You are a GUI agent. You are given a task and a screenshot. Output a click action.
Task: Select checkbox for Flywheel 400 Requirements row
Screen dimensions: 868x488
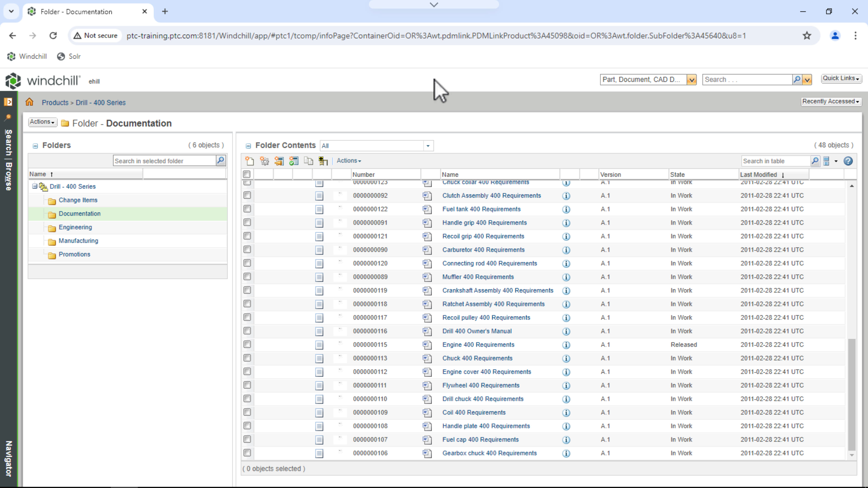coord(247,385)
